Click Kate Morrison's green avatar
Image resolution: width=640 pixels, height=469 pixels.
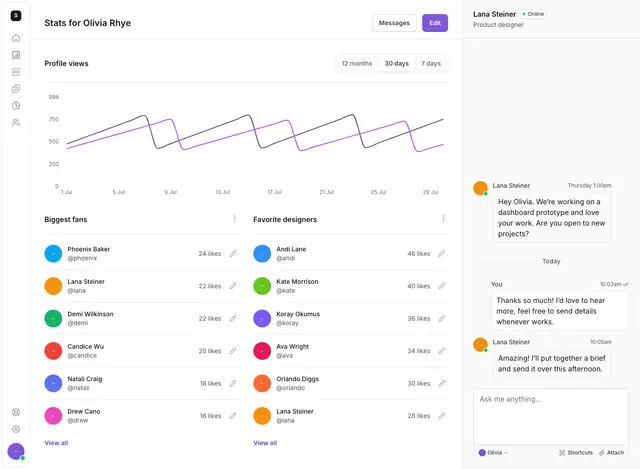(262, 286)
